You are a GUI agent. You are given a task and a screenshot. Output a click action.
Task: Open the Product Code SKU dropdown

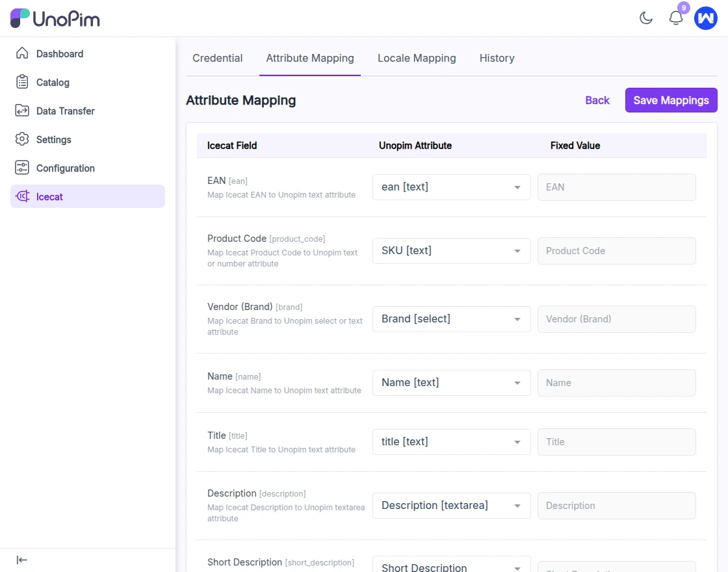451,251
